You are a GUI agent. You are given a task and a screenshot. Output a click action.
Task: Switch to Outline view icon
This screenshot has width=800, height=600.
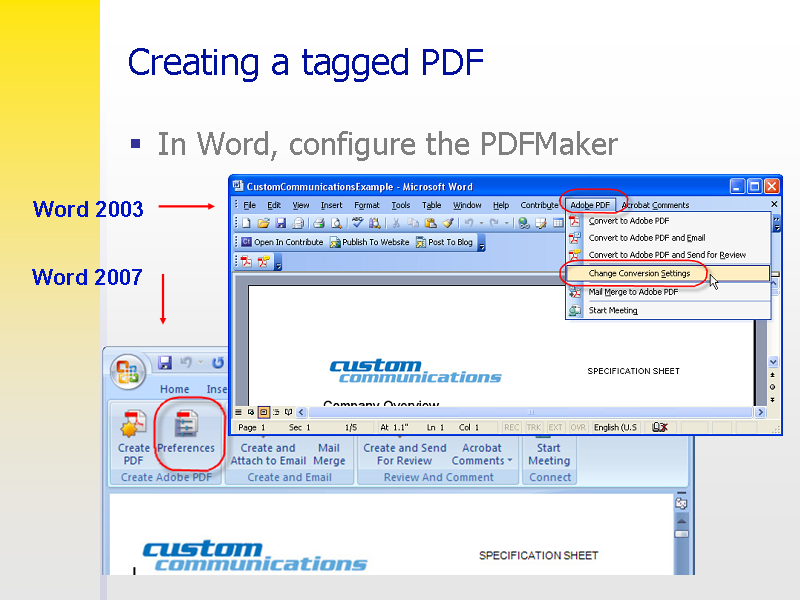tap(276, 412)
